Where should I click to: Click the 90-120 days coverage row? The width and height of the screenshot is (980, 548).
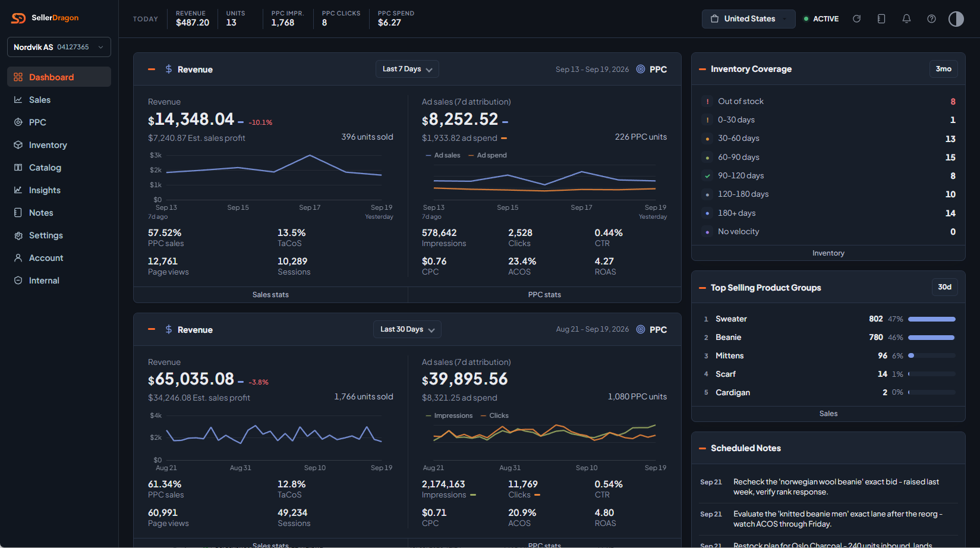point(828,176)
